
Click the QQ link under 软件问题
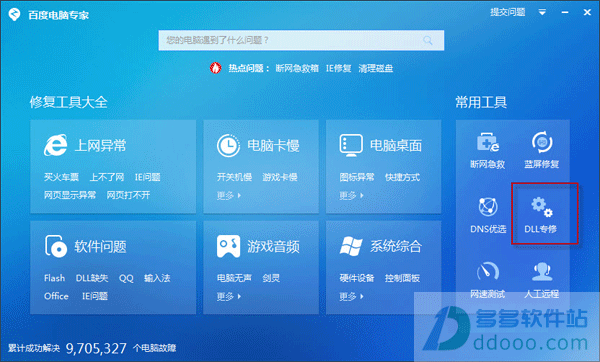coord(126,278)
